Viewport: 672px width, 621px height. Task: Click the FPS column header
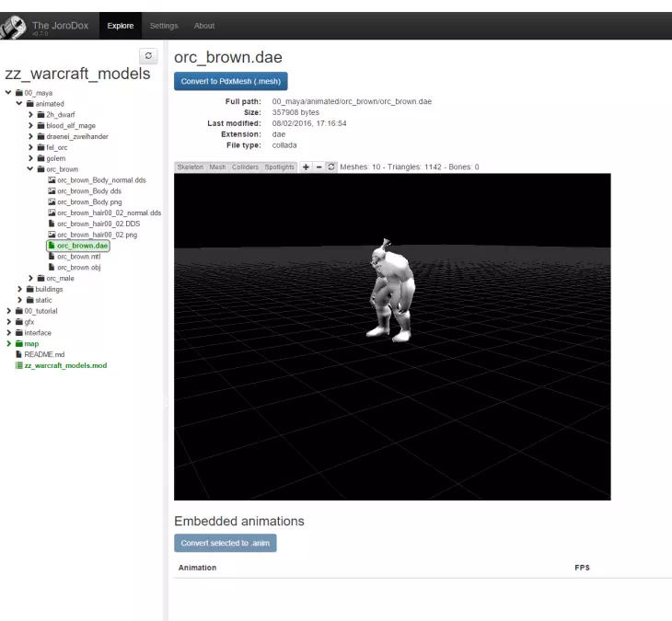(x=582, y=568)
